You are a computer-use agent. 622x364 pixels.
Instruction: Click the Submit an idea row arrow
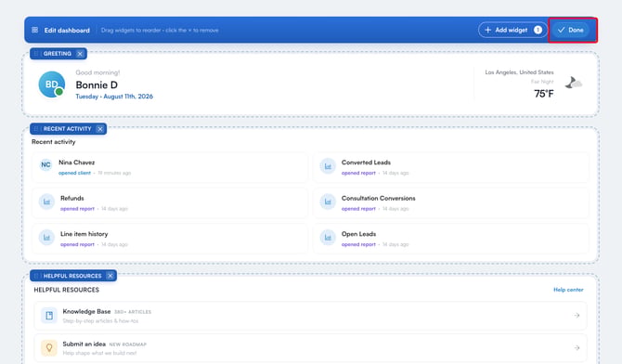577,347
